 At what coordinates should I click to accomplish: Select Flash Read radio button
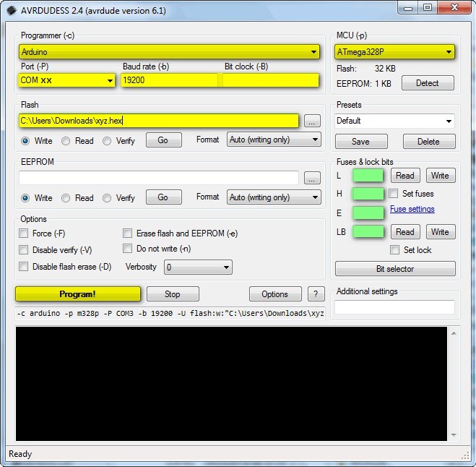(x=66, y=141)
